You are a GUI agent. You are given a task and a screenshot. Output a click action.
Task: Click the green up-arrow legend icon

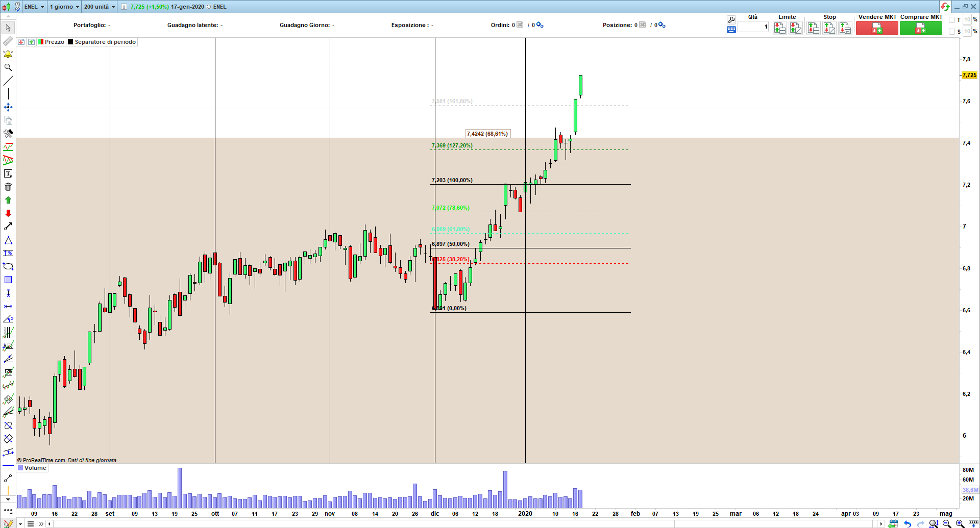(x=32, y=42)
